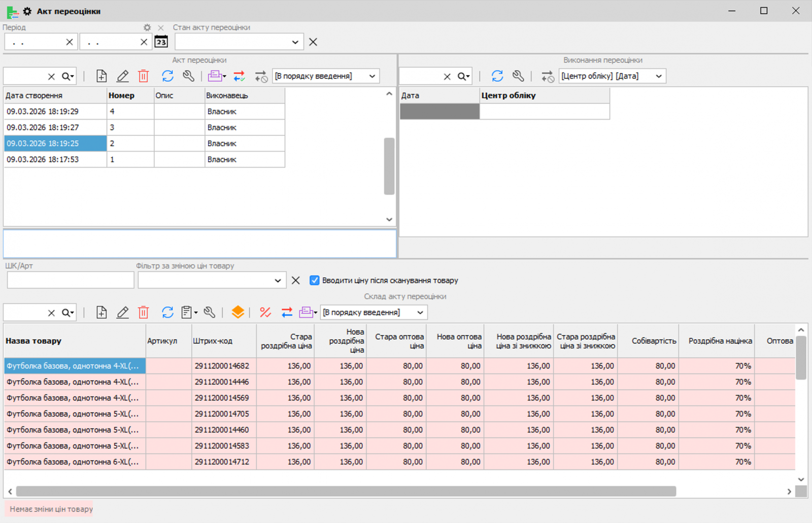Open the calendar period picker icon

point(161,42)
